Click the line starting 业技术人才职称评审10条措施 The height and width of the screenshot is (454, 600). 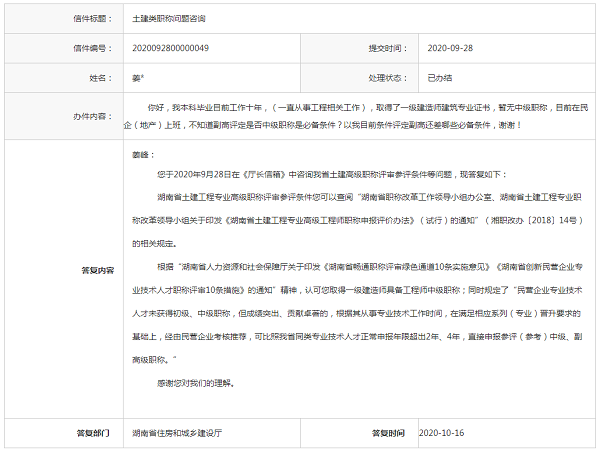(x=357, y=291)
